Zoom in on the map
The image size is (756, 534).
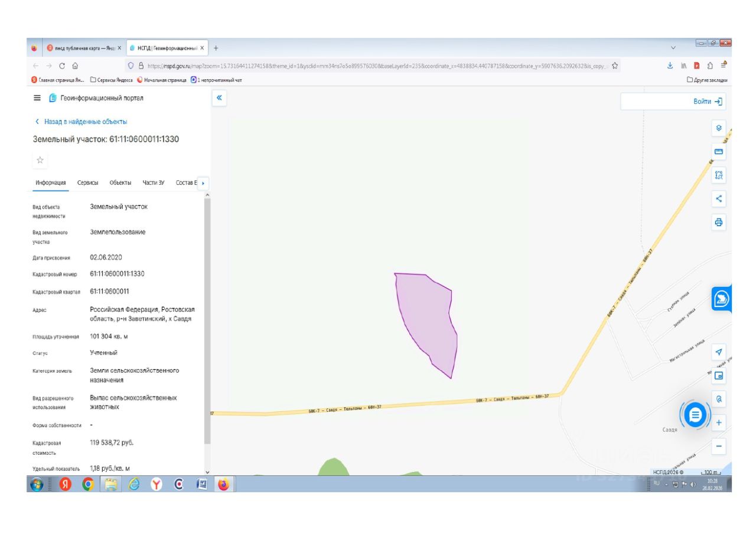pos(719,423)
